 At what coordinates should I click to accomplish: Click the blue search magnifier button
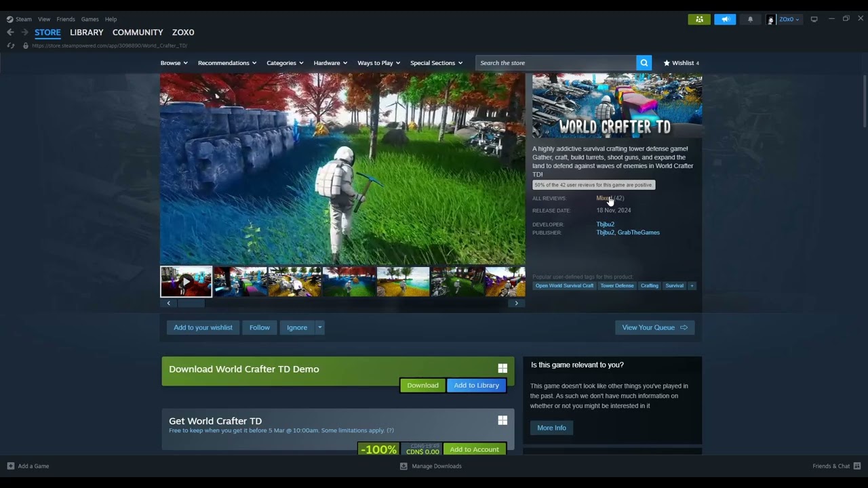[x=644, y=63]
